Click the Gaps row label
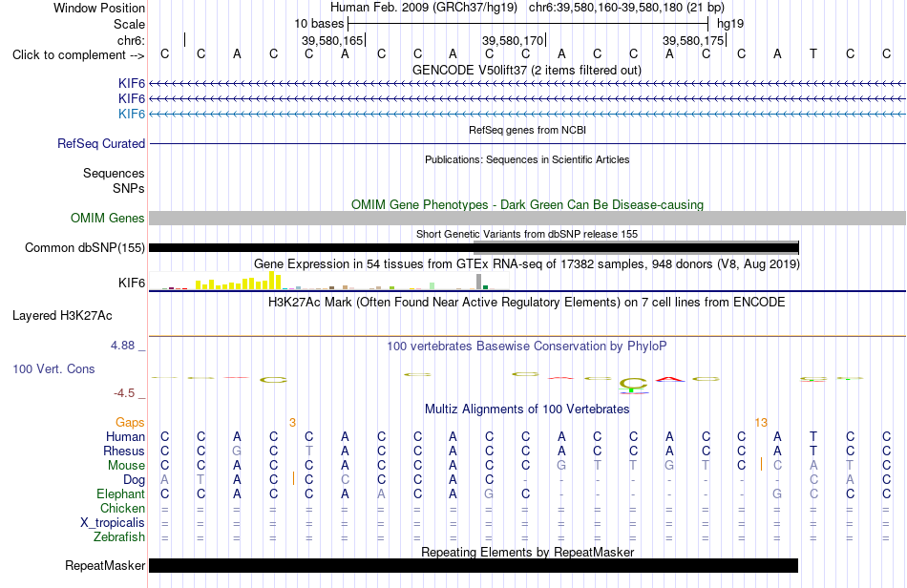 [x=130, y=423]
